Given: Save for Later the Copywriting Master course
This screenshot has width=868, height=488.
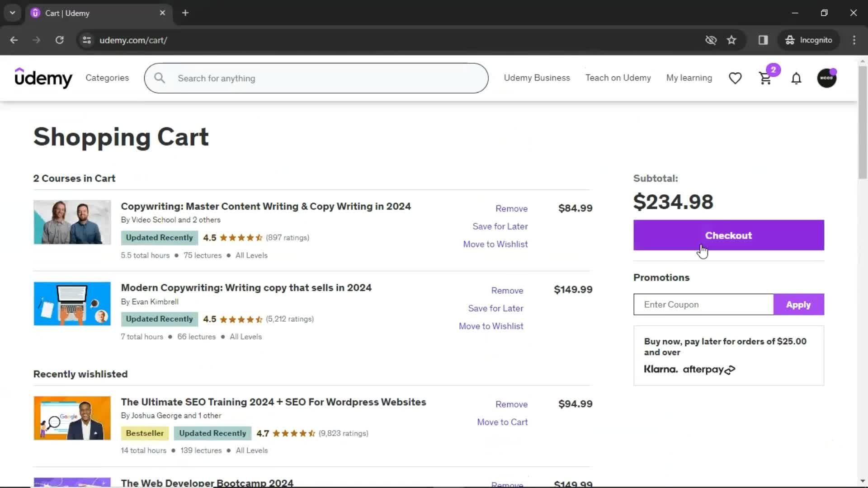Looking at the screenshot, I should click(500, 226).
